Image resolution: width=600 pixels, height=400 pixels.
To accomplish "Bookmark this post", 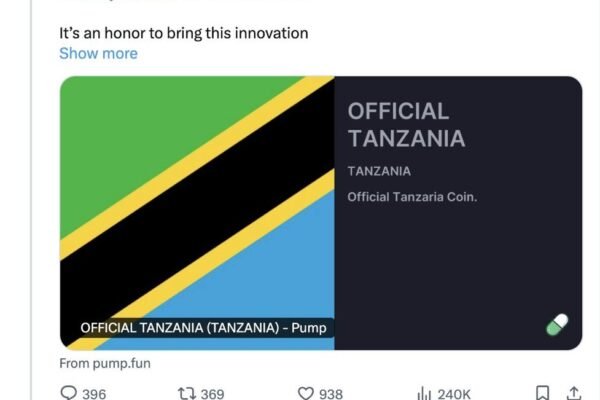I will (543, 393).
